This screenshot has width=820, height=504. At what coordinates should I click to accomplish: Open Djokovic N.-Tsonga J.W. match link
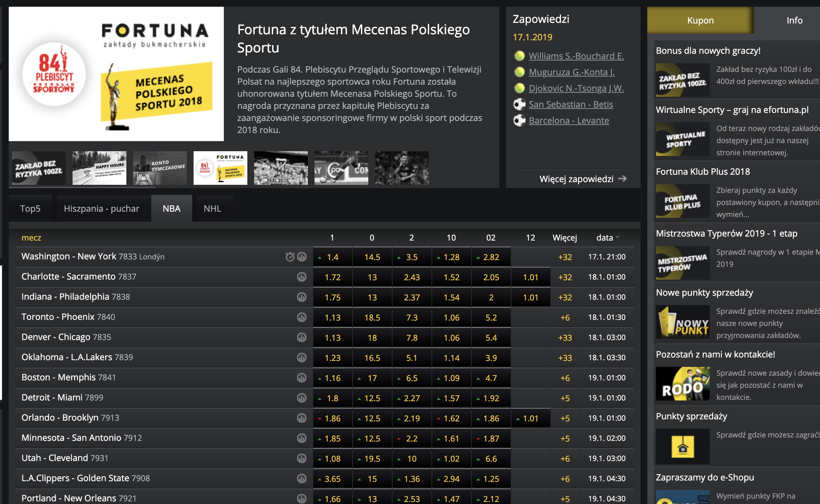tap(576, 88)
